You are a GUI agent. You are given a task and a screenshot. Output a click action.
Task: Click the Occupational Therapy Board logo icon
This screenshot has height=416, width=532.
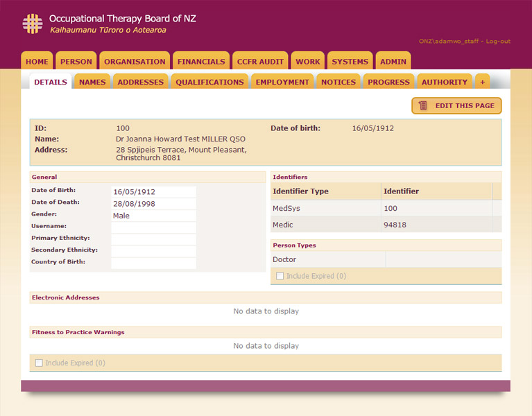pos(32,24)
